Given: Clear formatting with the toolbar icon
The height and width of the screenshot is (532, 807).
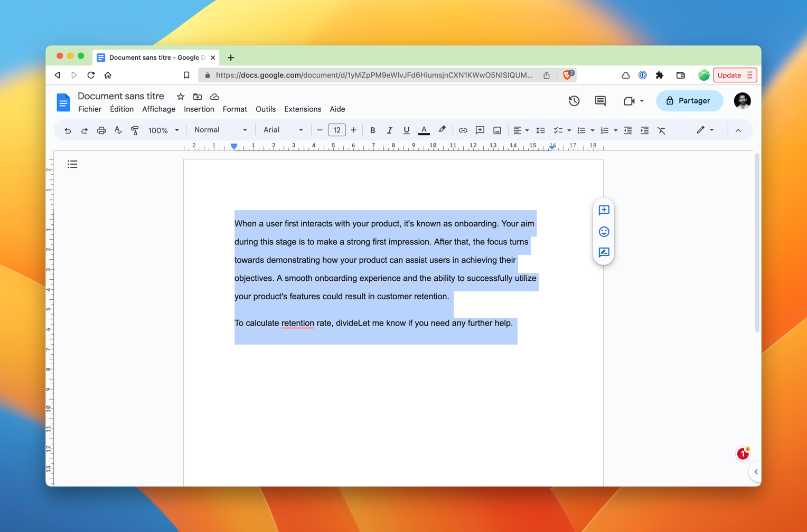Looking at the screenshot, I should point(661,130).
